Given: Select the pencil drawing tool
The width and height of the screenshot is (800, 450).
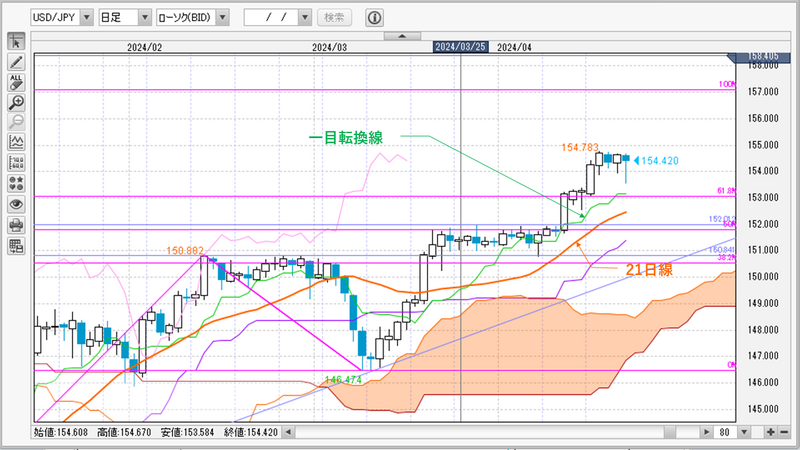Looking at the screenshot, I should [16, 62].
